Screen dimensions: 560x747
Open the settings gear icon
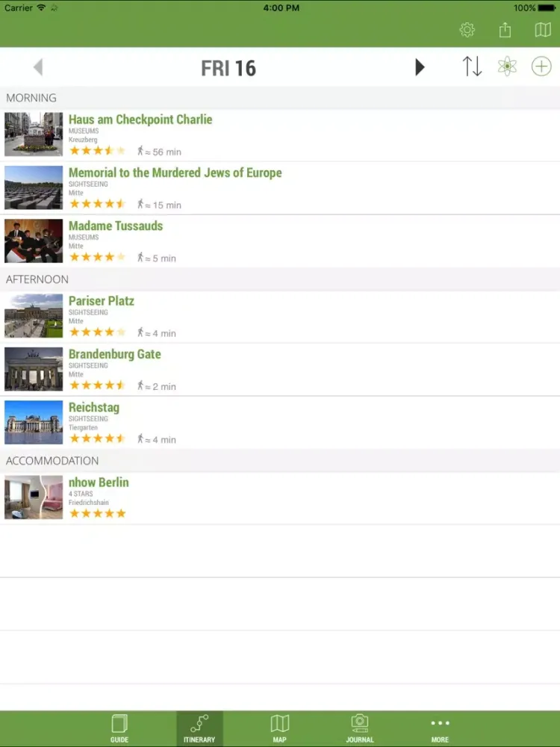click(467, 30)
